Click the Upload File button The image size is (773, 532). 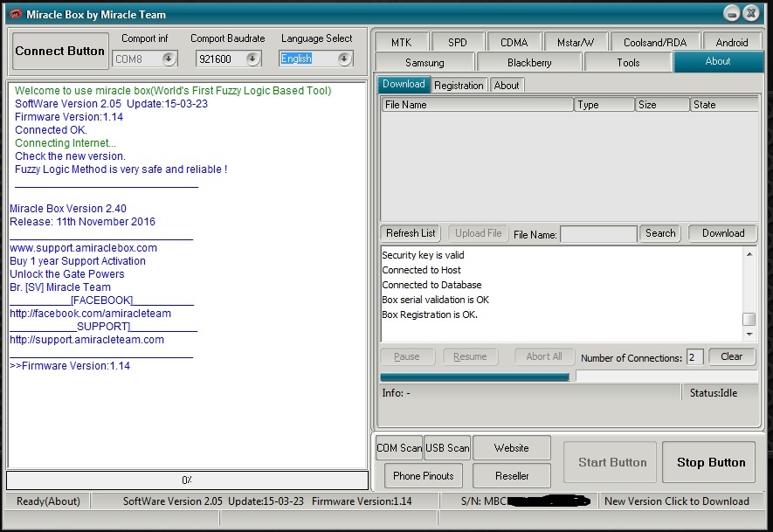click(478, 233)
